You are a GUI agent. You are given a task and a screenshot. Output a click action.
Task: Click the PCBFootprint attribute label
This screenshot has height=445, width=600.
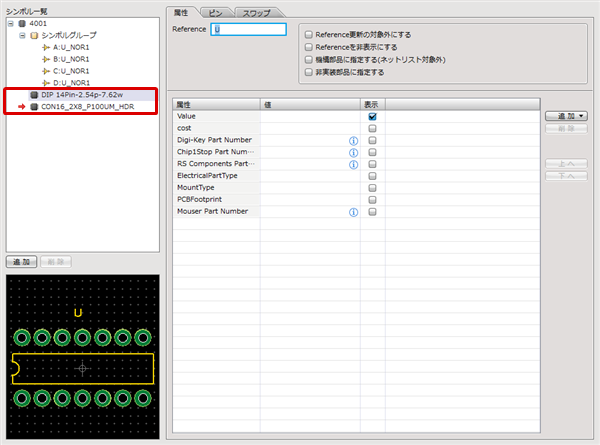point(199,199)
